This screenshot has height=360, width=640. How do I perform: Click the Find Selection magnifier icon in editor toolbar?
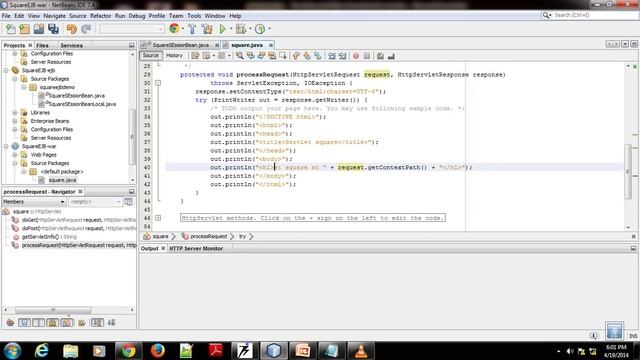tap(240, 56)
